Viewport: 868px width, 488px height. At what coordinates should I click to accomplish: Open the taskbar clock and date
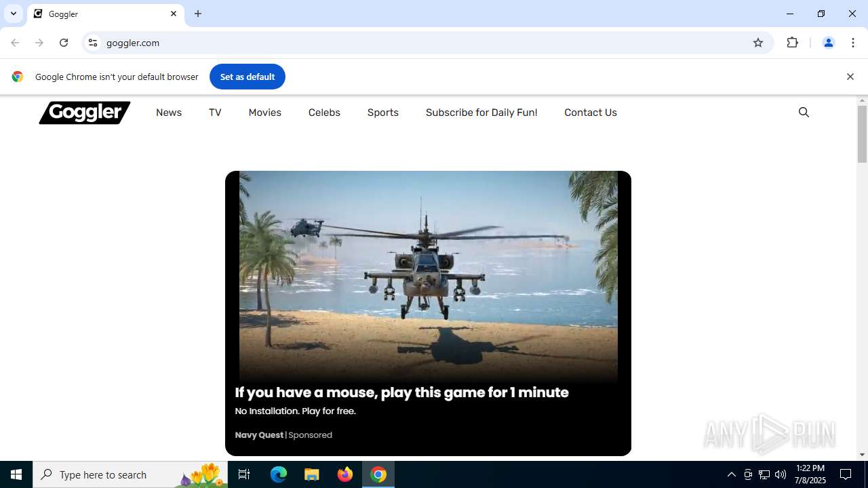(x=810, y=474)
